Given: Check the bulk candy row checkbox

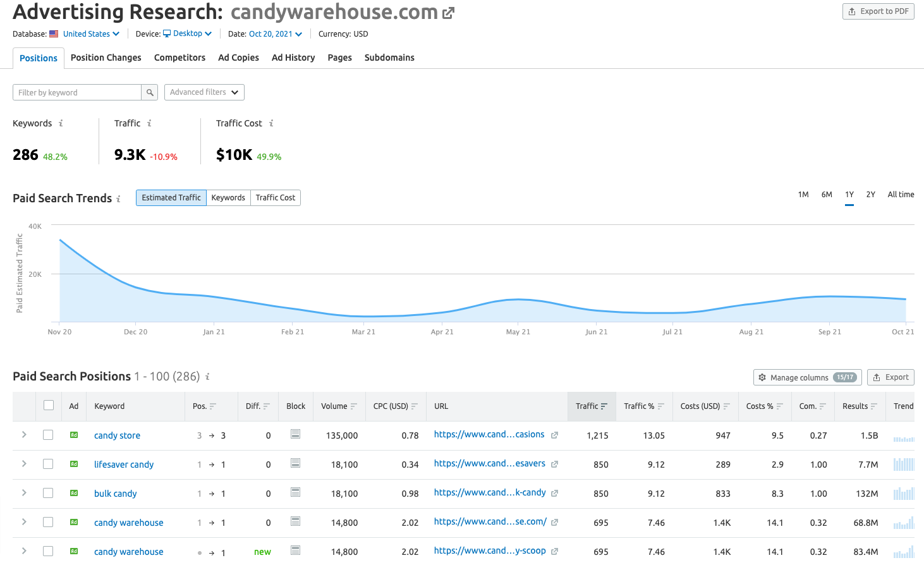Looking at the screenshot, I should coord(48,493).
